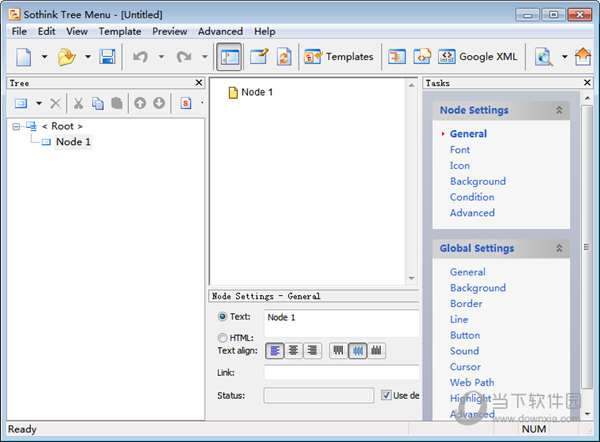The height and width of the screenshot is (442, 600).
Task: Click the publish upload house icon
Action: pyautogui.click(x=583, y=57)
